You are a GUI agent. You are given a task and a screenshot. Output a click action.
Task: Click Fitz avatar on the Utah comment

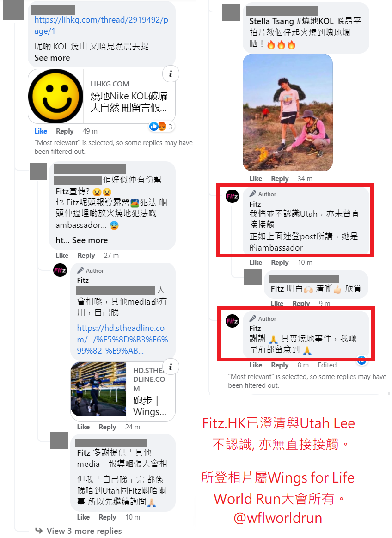[233, 196]
